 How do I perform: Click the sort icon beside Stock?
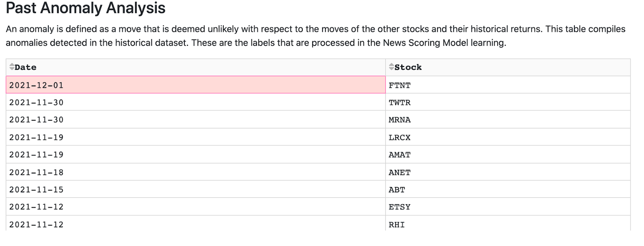[391, 67]
